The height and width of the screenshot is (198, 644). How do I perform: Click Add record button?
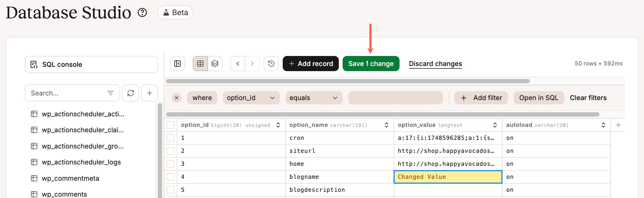coord(311,64)
